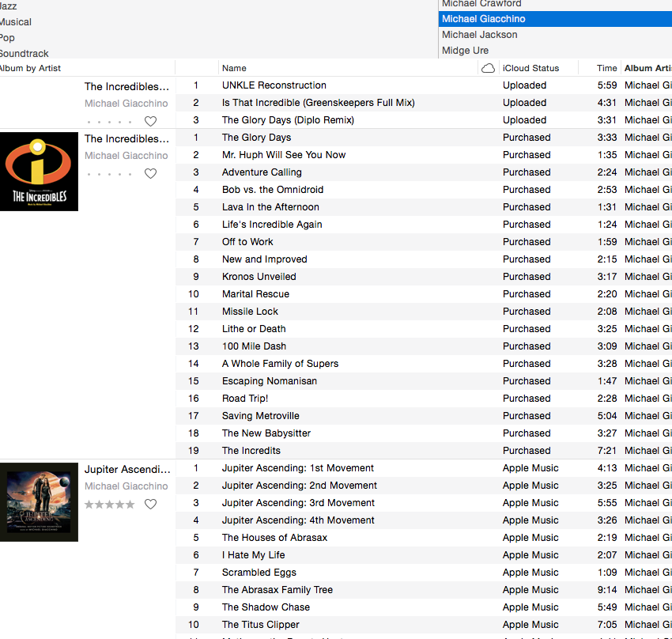Open The Incredibles album artwork thumbnail

(x=39, y=172)
